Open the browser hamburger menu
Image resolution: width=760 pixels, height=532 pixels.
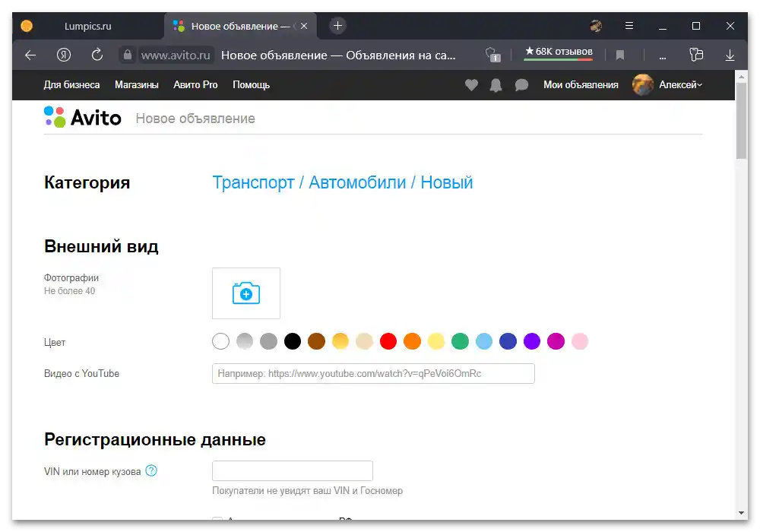[629, 26]
